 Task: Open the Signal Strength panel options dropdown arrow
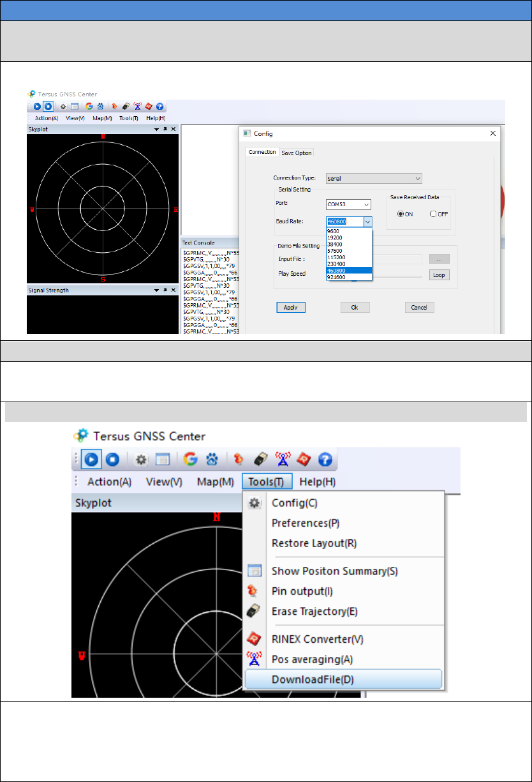pyautogui.click(x=157, y=290)
